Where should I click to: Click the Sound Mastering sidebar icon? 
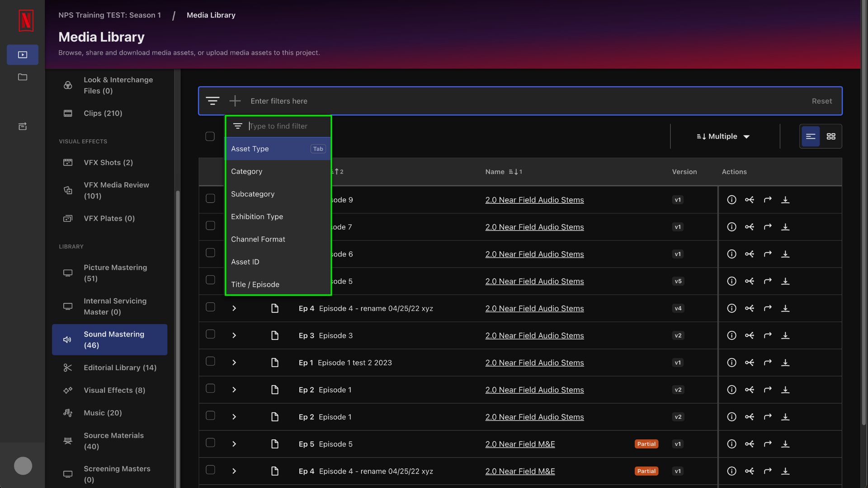pyautogui.click(x=67, y=340)
